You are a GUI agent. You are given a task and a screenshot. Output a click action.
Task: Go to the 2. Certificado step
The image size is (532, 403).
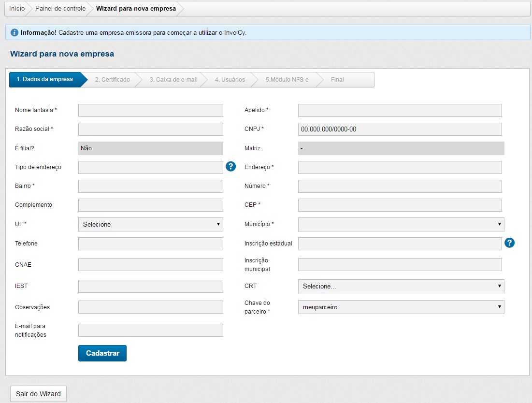point(112,80)
